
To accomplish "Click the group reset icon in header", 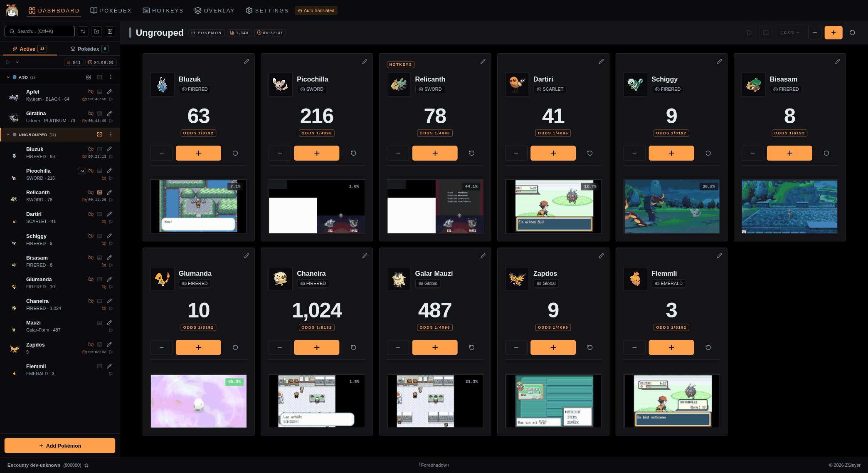I will pyautogui.click(x=852, y=32).
